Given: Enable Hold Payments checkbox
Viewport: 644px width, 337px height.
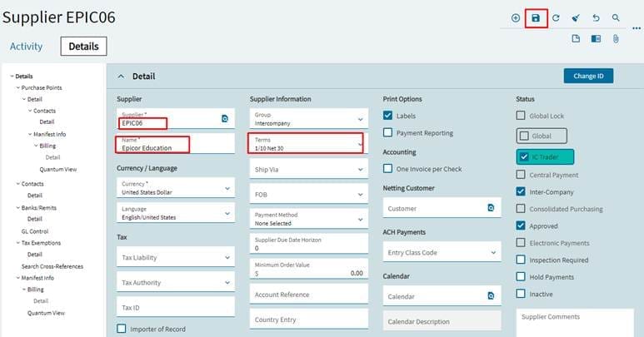Looking at the screenshot, I should [521, 277].
